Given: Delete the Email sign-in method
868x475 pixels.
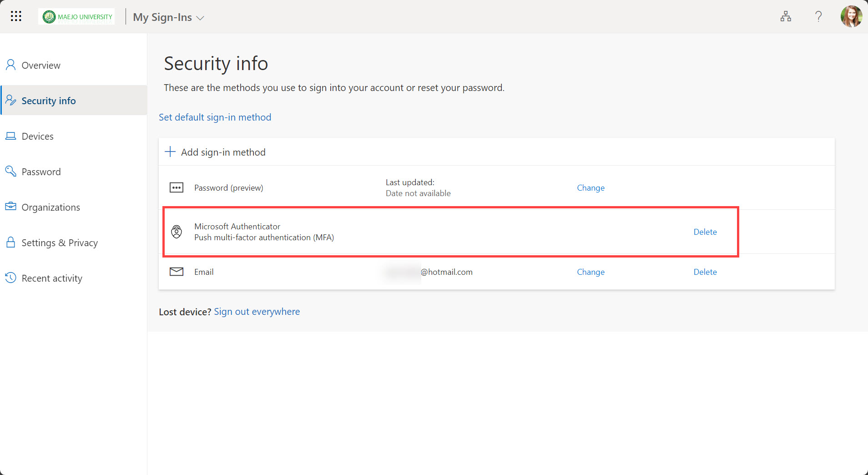Looking at the screenshot, I should click(x=705, y=272).
